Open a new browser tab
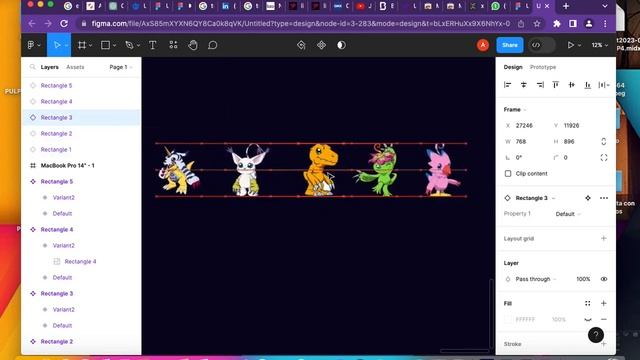The image size is (640, 360). 566,6
